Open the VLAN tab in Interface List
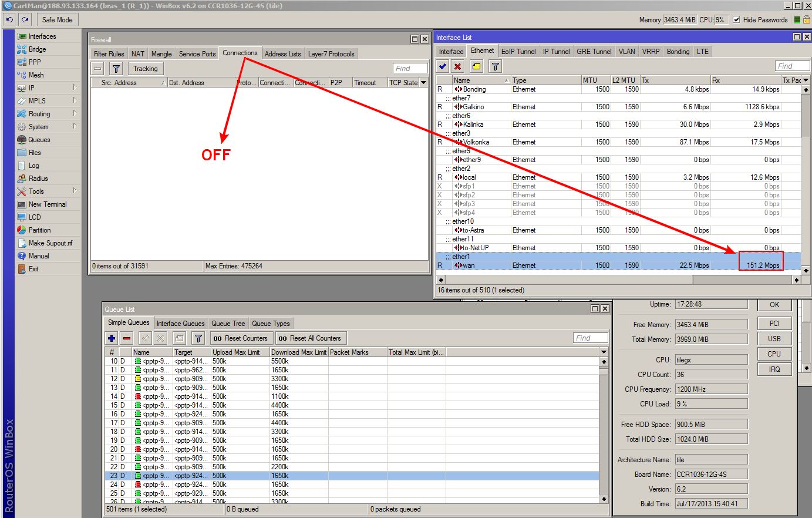The height and width of the screenshot is (518, 812). point(626,51)
